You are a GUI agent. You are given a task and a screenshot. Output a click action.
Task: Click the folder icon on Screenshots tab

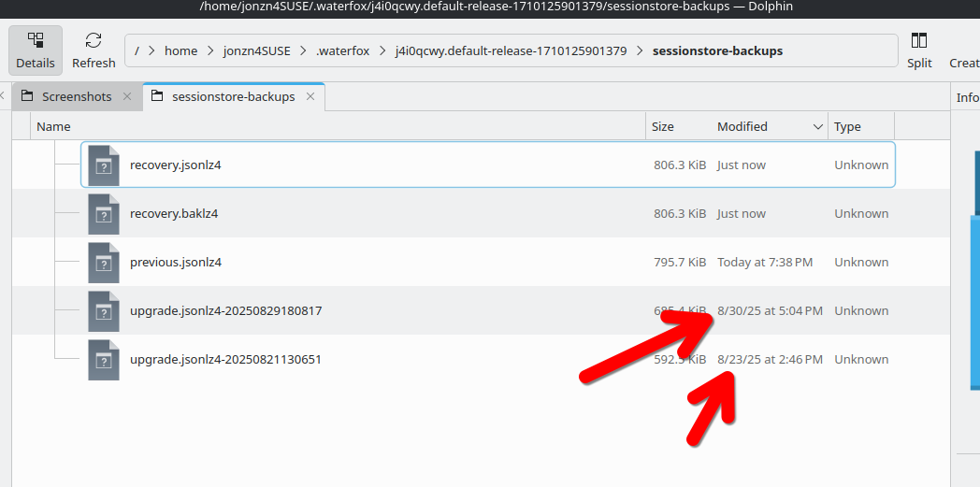coord(27,96)
